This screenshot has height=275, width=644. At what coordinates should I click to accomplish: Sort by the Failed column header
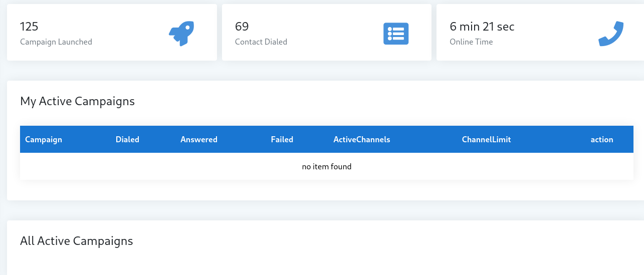point(282,139)
